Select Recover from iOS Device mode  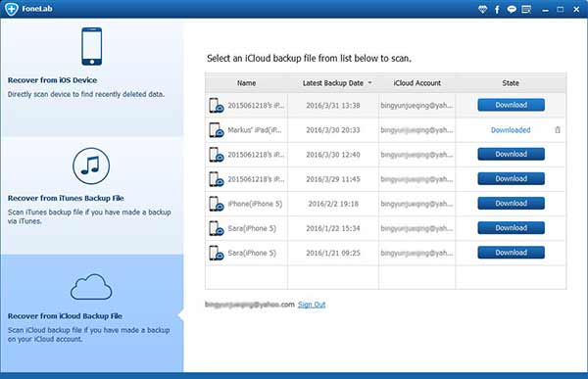(92, 77)
